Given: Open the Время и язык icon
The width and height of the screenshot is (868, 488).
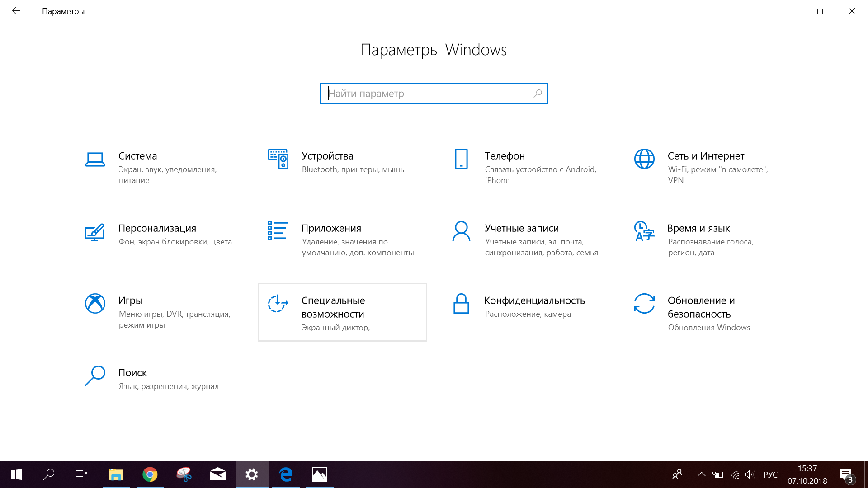Looking at the screenshot, I should [644, 231].
